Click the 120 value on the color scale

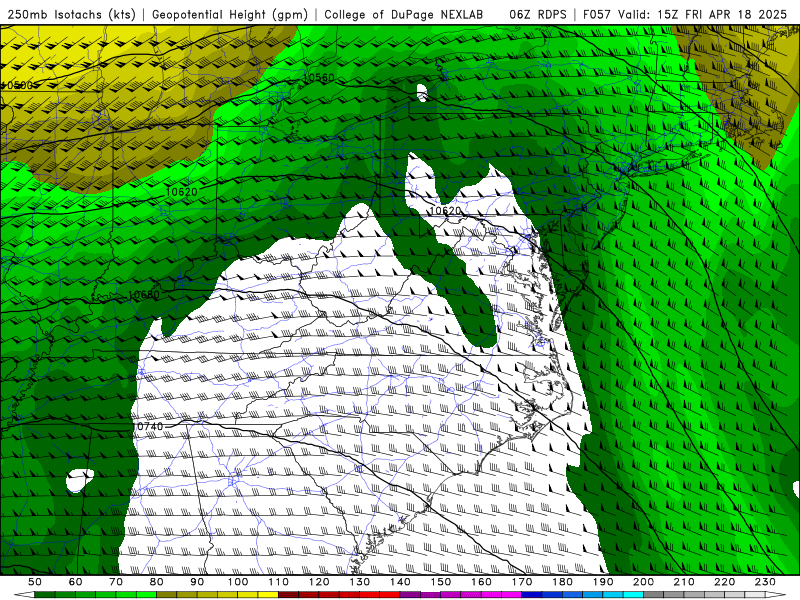pos(319,582)
